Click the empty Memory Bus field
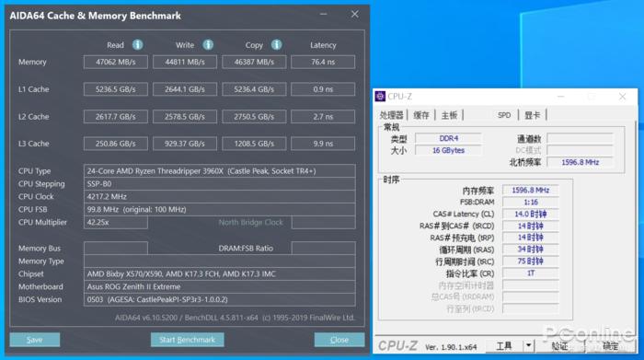Viewport: 644px width, 360px height. click(x=116, y=249)
